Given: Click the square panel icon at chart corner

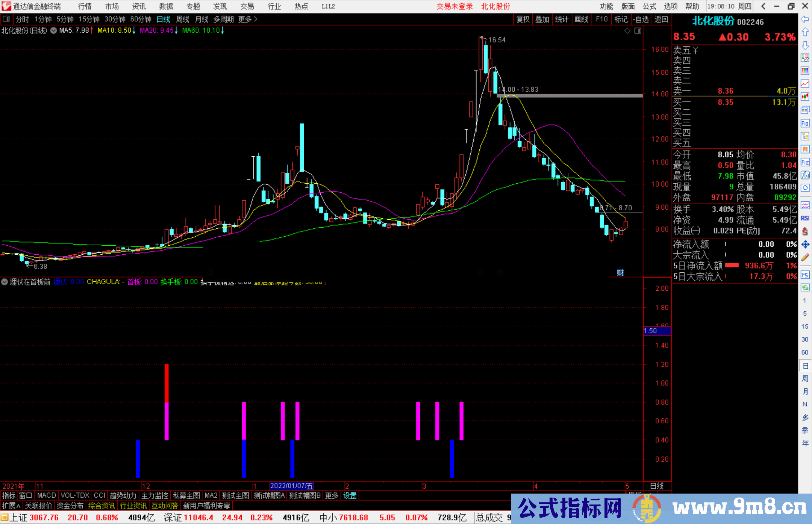Looking at the screenshot, I should tap(638, 31).
